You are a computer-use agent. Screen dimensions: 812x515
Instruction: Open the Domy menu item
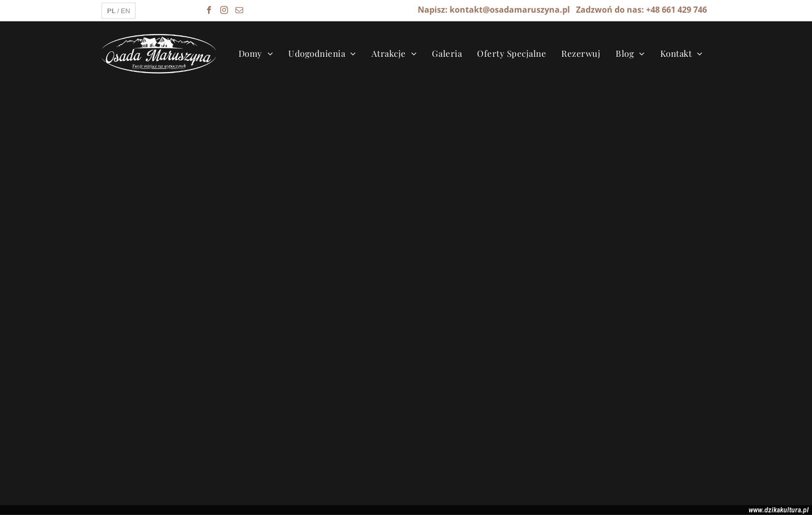[x=250, y=54]
